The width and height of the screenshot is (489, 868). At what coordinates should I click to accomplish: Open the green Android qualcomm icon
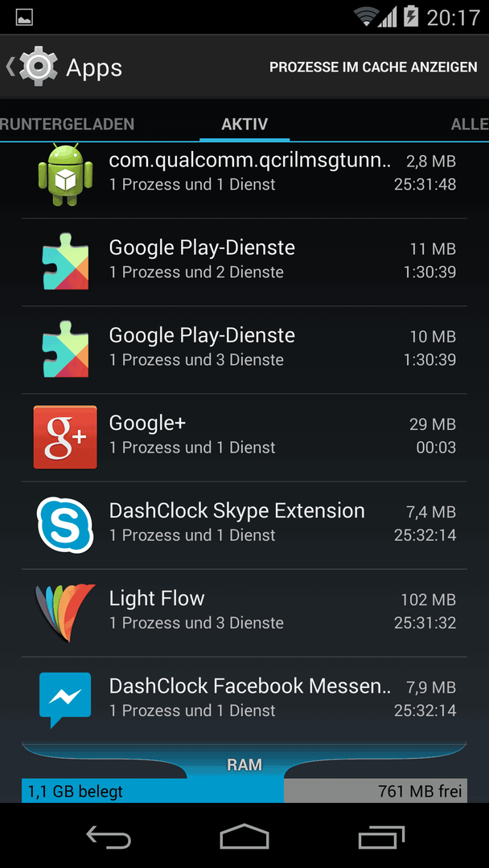[x=65, y=174]
